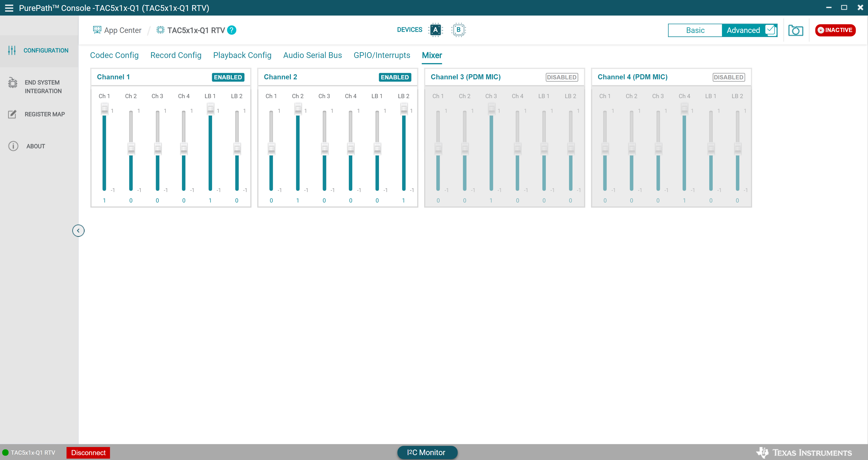This screenshot has width=868, height=460.
Task: Click the DEVICES label
Action: pos(409,30)
